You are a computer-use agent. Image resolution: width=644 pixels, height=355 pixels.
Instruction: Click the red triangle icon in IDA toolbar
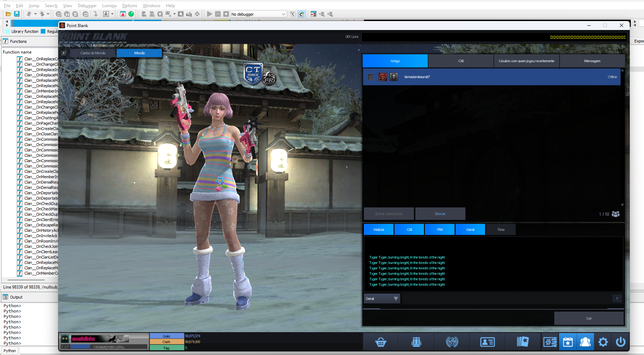point(123,14)
